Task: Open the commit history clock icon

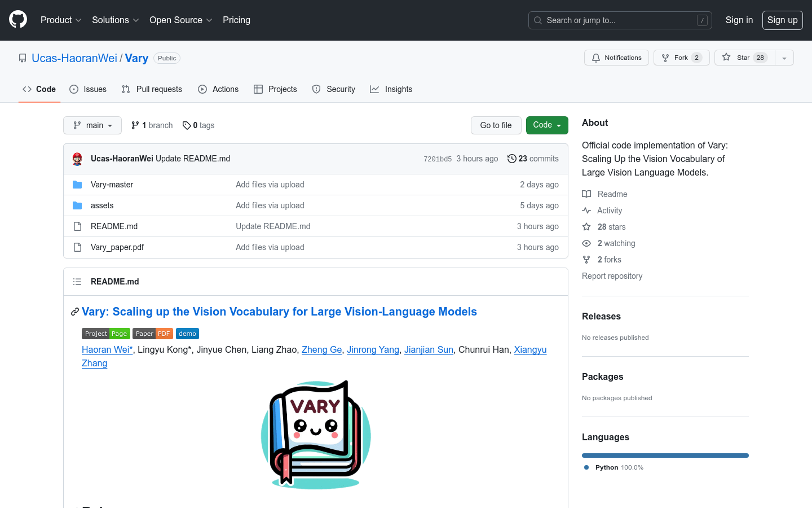Action: tap(511, 159)
